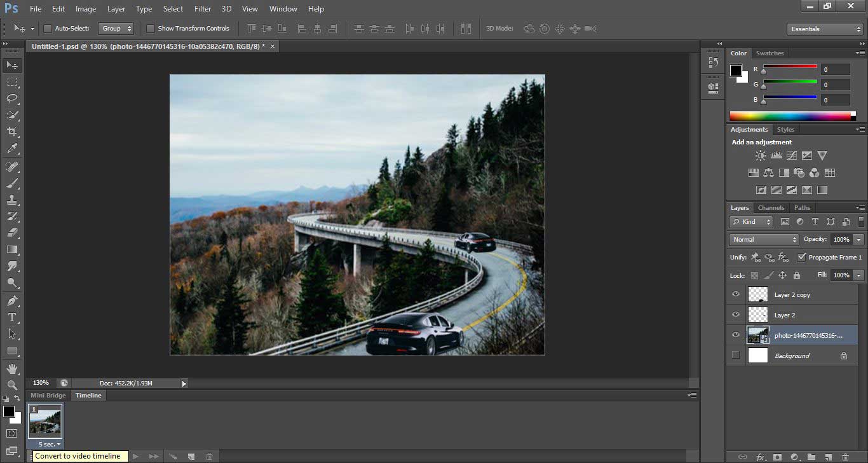Toggle lock transparent pixels
The image size is (868, 463).
tap(754, 275)
